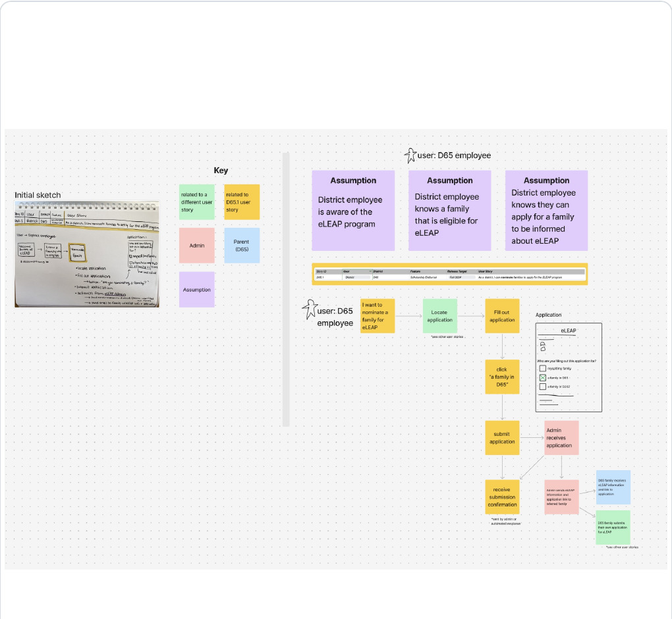Select green 'D65 family submits their own application' note

tap(613, 527)
